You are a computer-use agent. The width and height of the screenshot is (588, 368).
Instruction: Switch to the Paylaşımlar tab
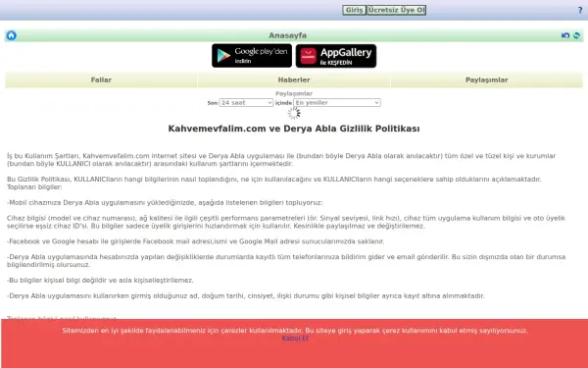click(486, 80)
